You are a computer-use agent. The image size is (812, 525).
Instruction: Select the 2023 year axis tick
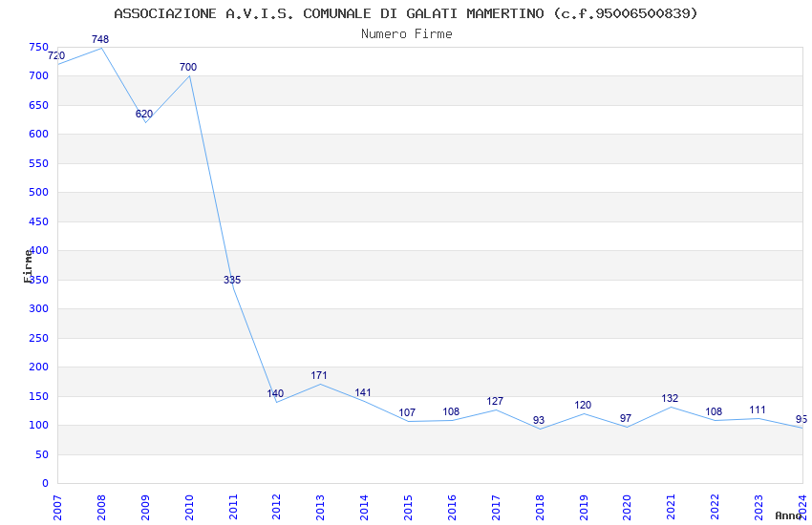(759, 507)
